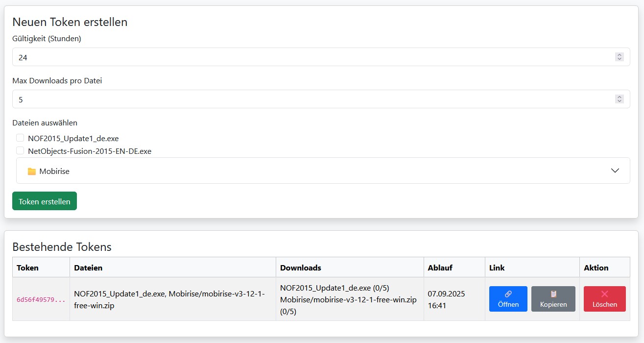The width and height of the screenshot is (644, 343).
Task: Click the yellow Mobirise folder icon
Action: [32, 171]
